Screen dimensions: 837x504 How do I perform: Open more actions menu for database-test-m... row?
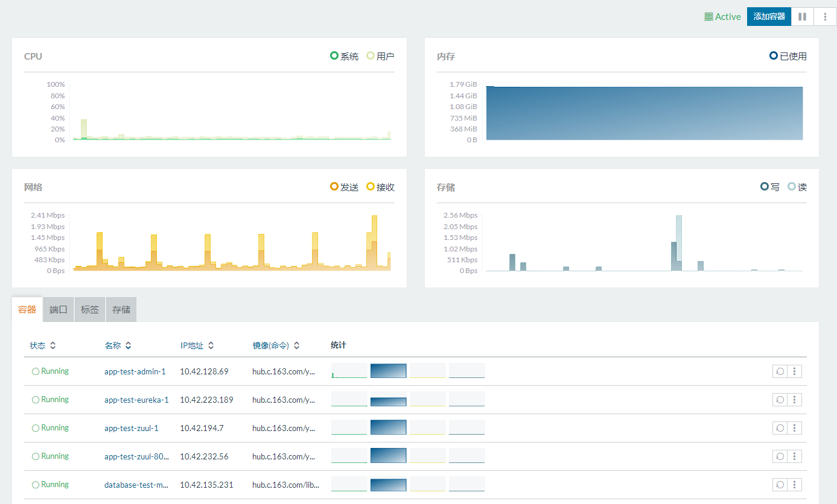795,485
